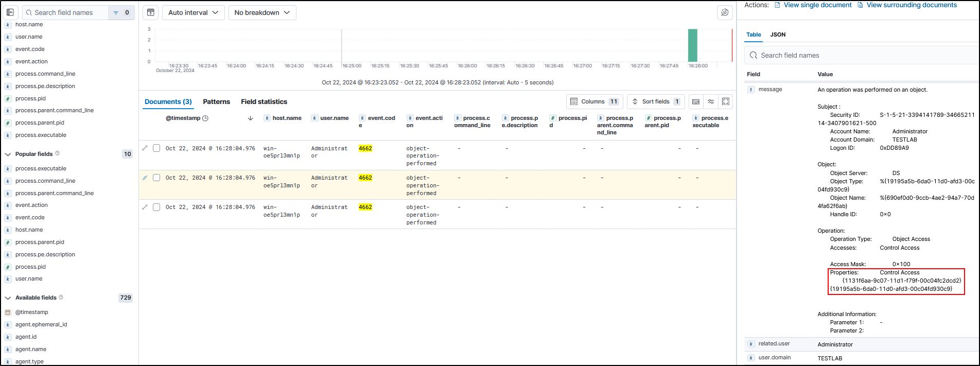
Task: Open the Auto interval dropdown
Action: point(193,12)
